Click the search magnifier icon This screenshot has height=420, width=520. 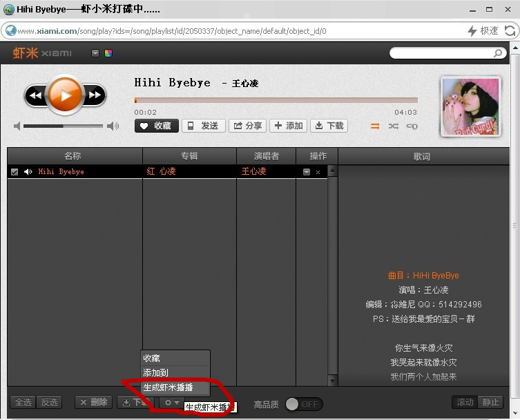coord(498,53)
